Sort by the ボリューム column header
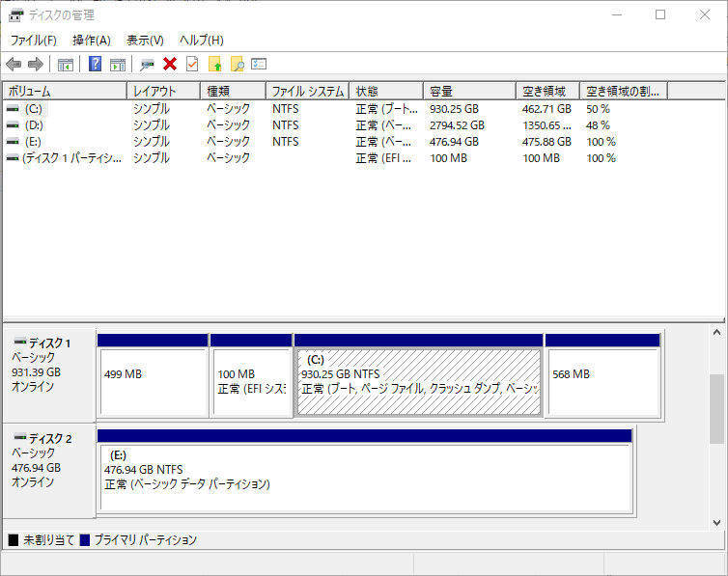Image resolution: width=728 pixels, height=576 pixels. (x=65, y=91)
